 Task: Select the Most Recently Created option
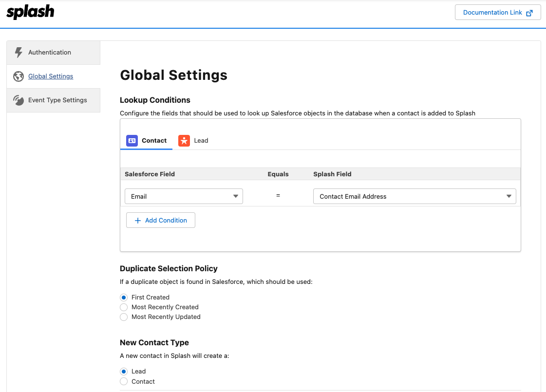(x=124, y=307)
